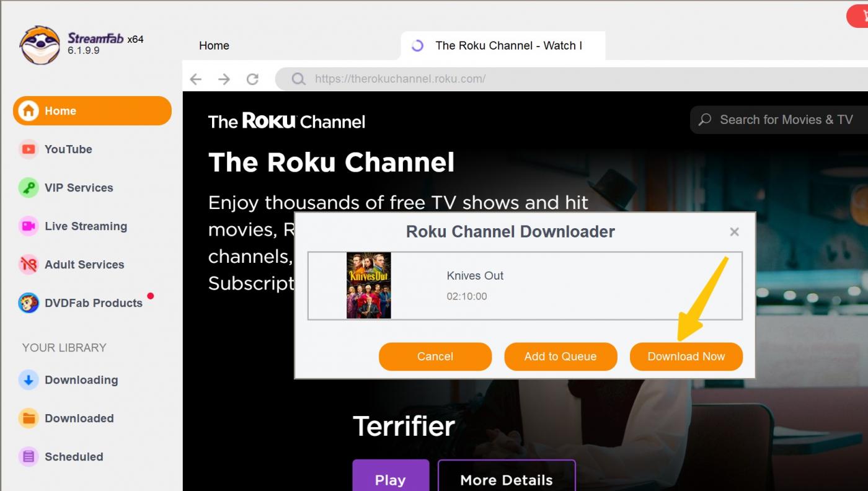Close the Roku Channel Downloader dialog
868x491 pixels.
[x=735, y=232]
